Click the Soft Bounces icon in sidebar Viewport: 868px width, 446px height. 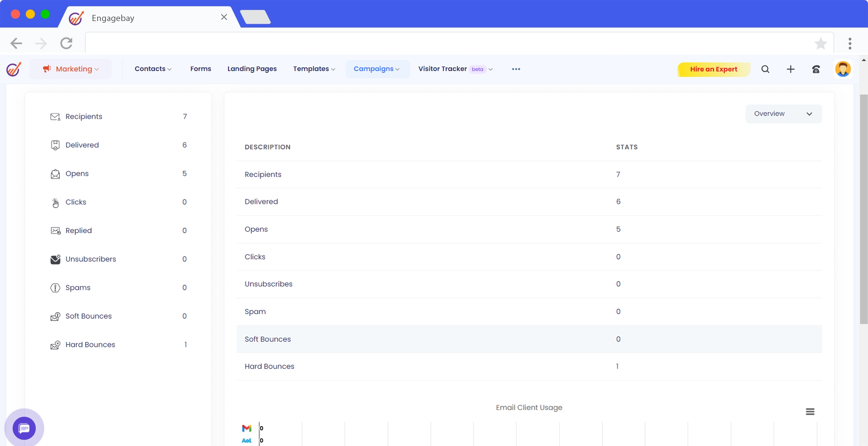[x=55, y=316]
